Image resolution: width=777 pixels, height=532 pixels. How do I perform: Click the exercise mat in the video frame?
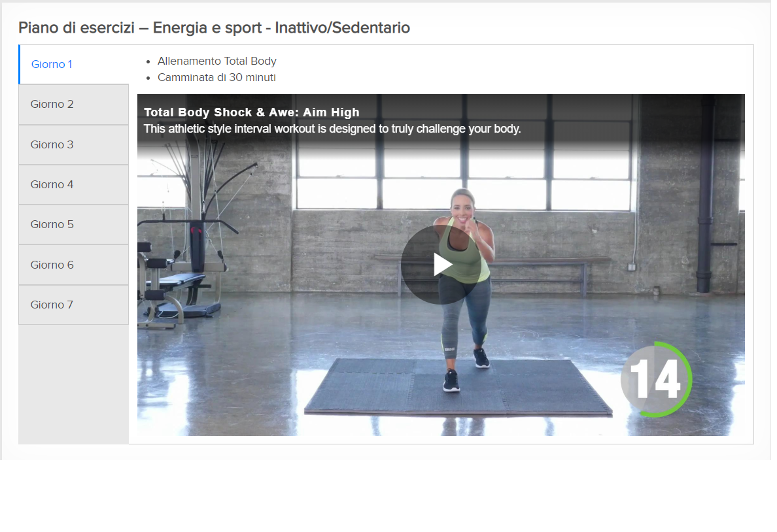[458, 386]
